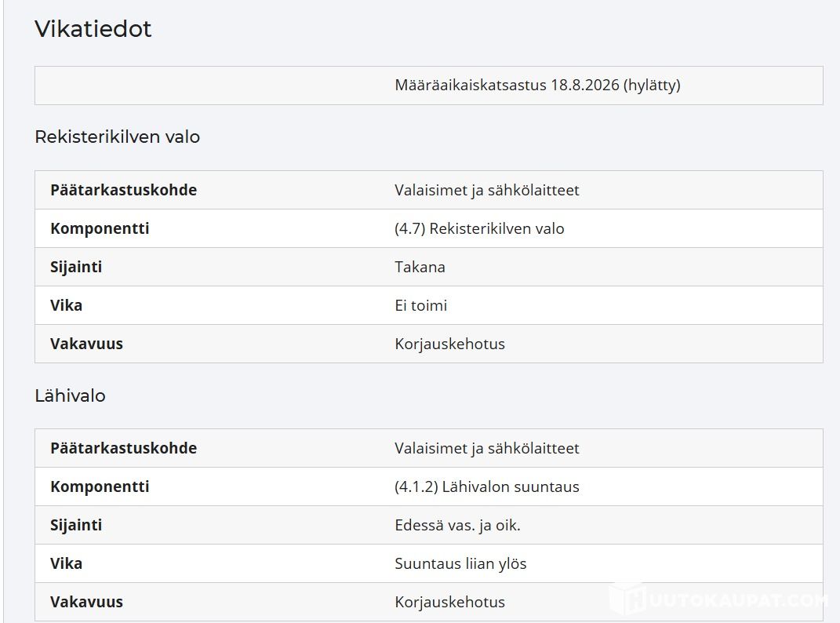Click Vakavuus label in Rekisterikilven valo table
840x623 pixels.
pyautogui.click(x=87, y=344)
